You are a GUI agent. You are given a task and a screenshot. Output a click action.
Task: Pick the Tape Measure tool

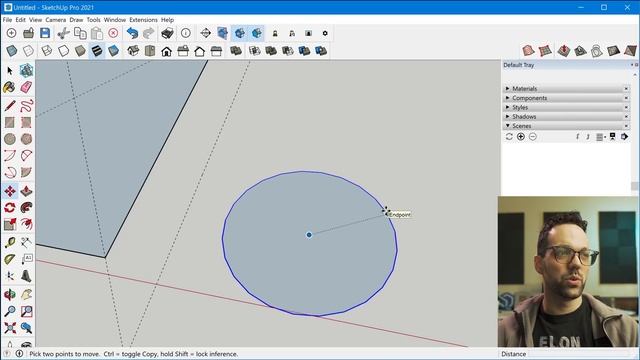click(x=10, y=243)
